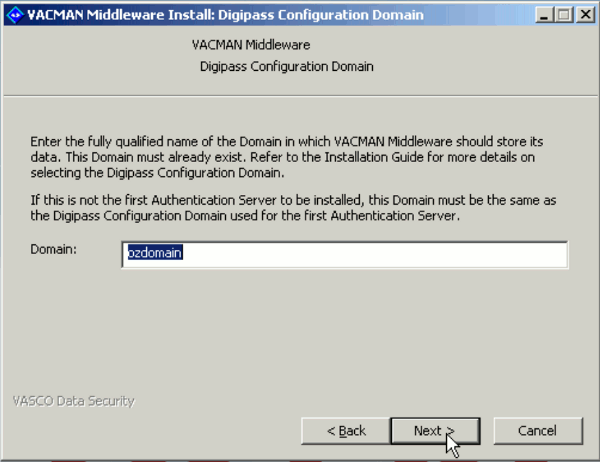This screenshot has width=600, height=462.
Task: Click the paragraph about first Authentication Server
Action: pyautogui.click(x=293, y=208)
